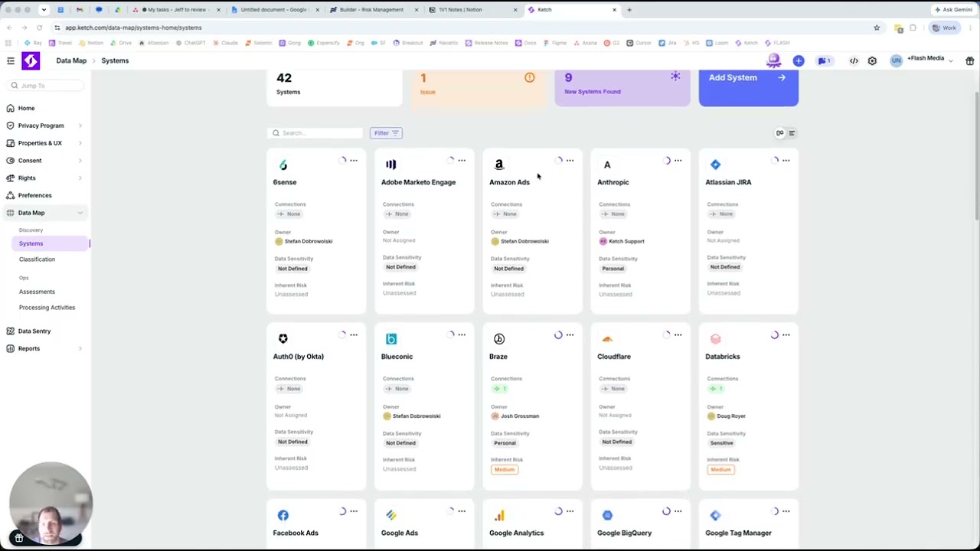Open the Filter options
This screenshot has height=551, width=980.
(x=387, y=133)
